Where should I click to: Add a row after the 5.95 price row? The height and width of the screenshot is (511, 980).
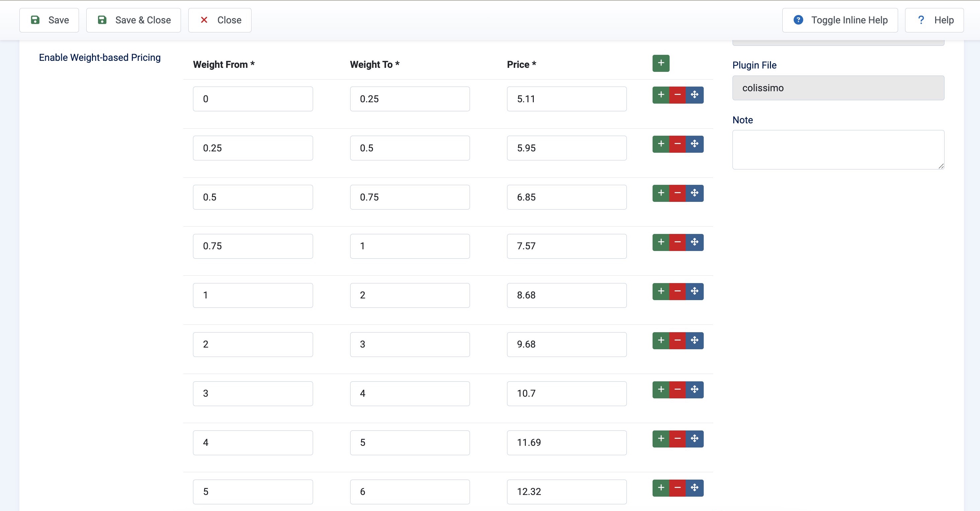661,144
